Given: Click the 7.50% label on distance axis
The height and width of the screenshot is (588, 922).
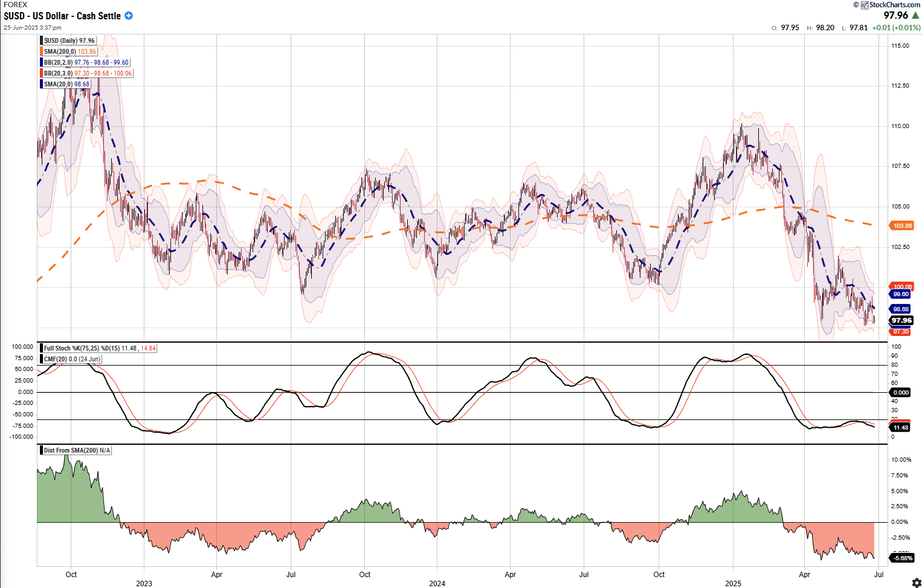Looking at the screenshot, I should (x=900, y=476).
